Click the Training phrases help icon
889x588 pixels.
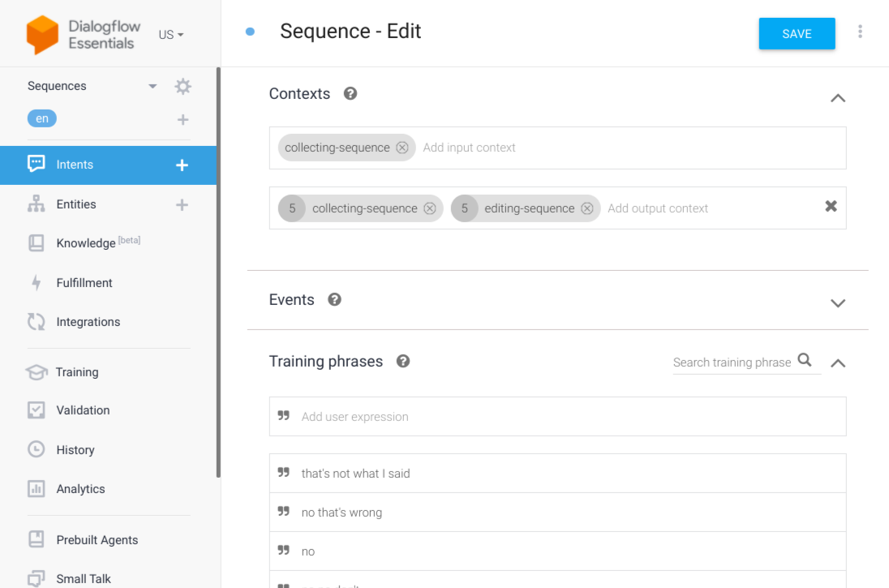[x=402, y=362]
